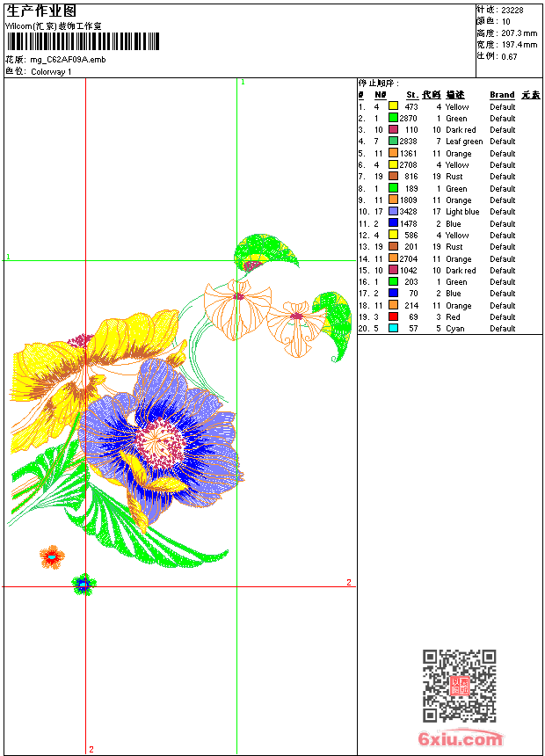This screenshot has width=545, height=756.
Task: Click the height value 207.3 mm
Action: coord(520,33)
